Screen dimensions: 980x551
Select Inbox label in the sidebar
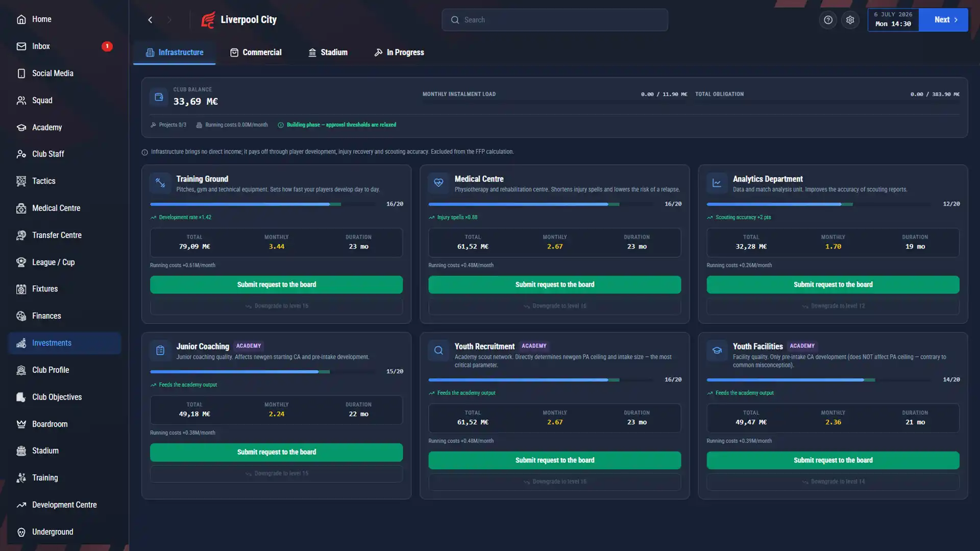41,46
